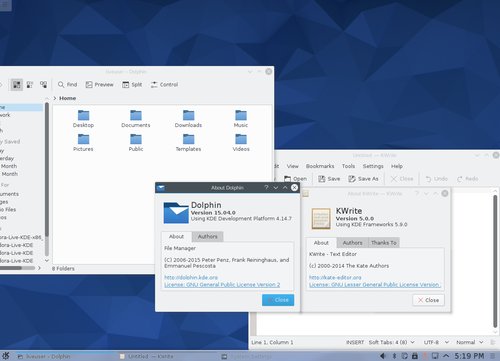The width and height of the screenshot is (500, 361).
Task: Click Find in Dolphin toolbar
Action: [67, 85]
